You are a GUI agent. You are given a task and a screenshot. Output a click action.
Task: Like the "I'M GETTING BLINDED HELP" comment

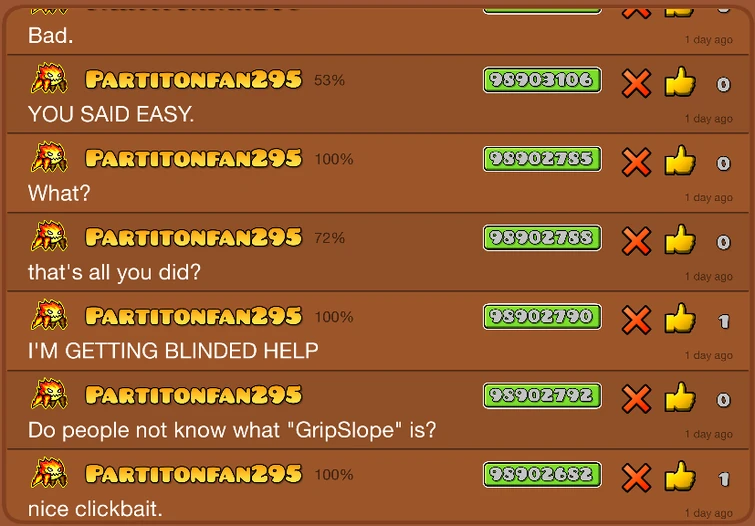coord(680,318)
